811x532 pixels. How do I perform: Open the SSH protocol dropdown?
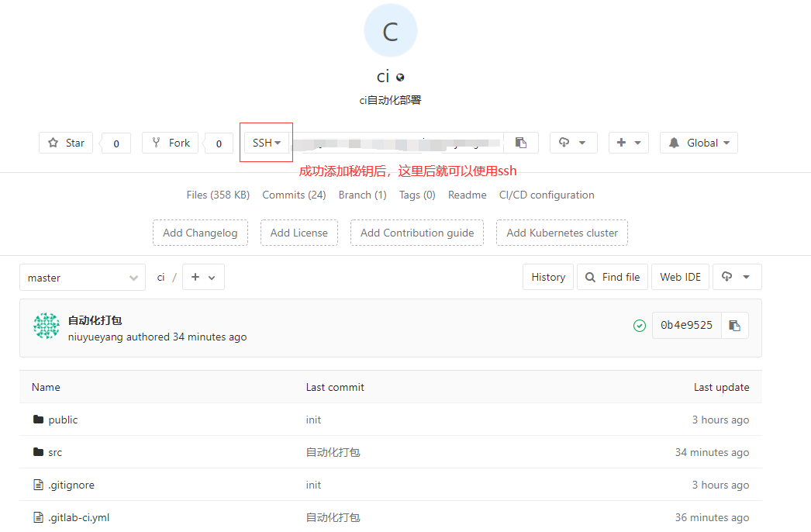coord(266,142)
